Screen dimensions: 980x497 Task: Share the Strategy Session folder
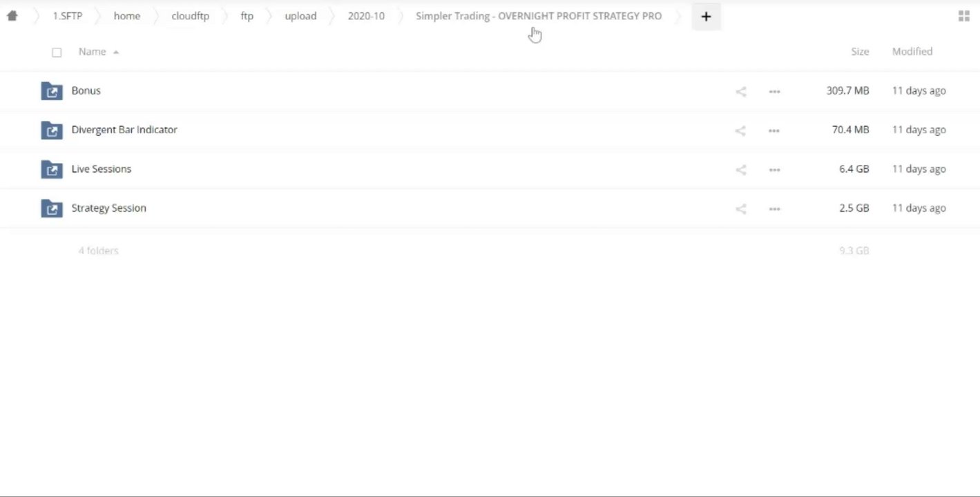740,208
